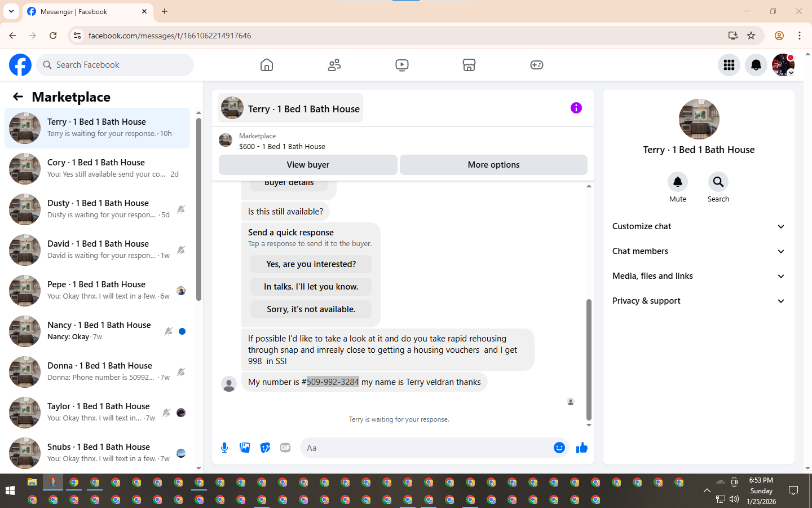Viewport: 812px width, 508px height.
Task: Choose a sticker icon in composer
Action: click(265, 448)
